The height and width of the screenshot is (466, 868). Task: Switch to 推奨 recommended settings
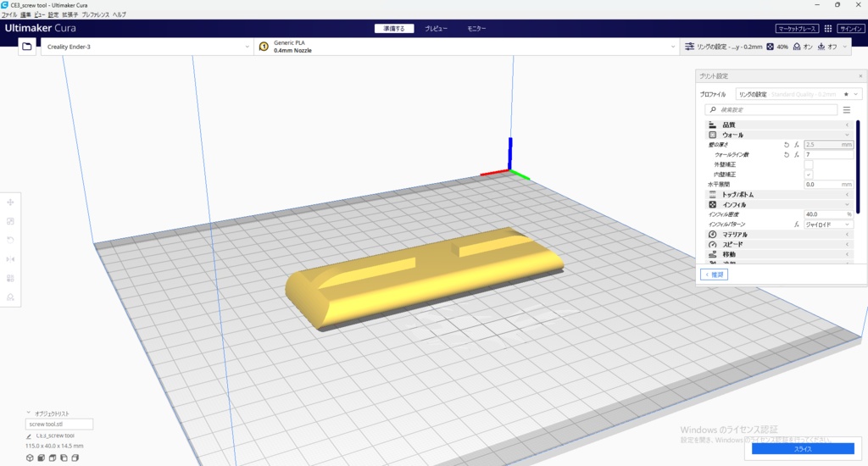click(x=714, y=275)
